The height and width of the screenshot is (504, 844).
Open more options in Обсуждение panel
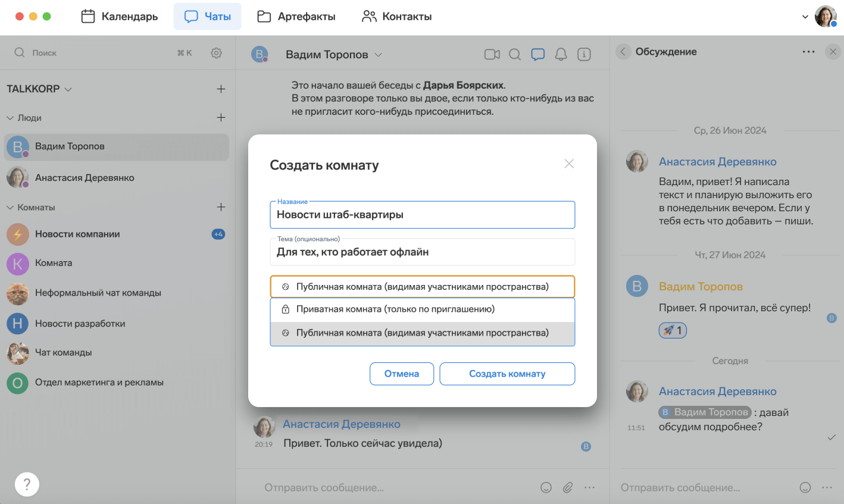(808, 52)
